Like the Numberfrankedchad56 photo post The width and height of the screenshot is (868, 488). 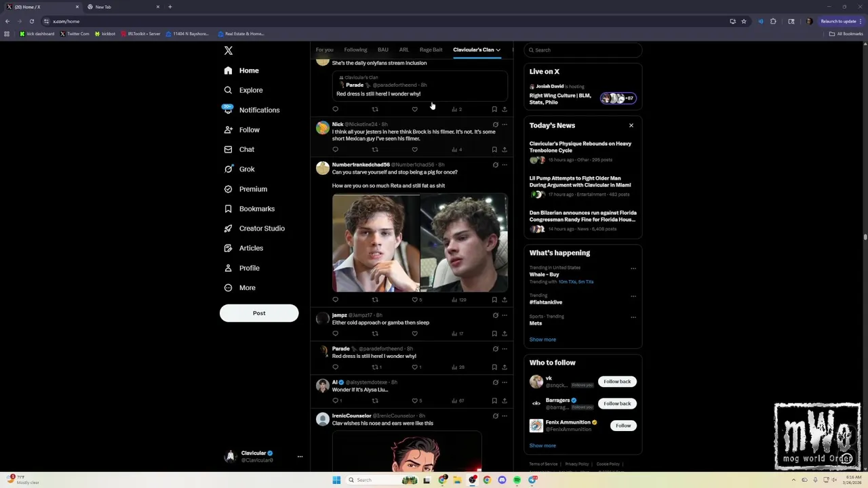(415, 300)
